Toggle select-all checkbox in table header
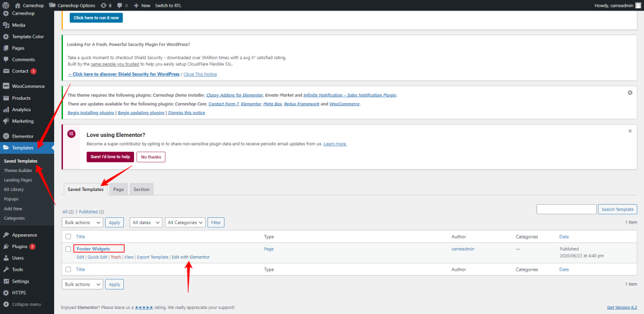Viewport: 644px width, 314px height. click(x=68, y=237)
